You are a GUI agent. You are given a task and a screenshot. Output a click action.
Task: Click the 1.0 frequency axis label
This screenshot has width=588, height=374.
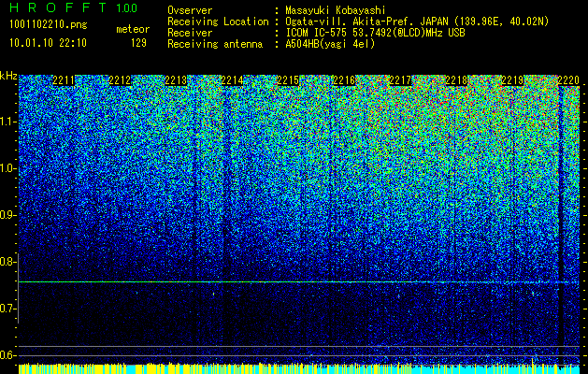(x=7, y=168)
